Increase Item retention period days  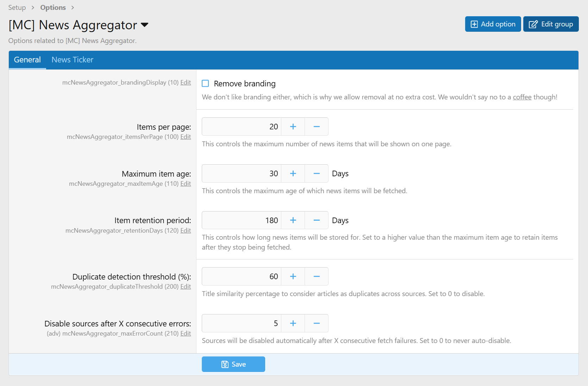tap(293, 220)
